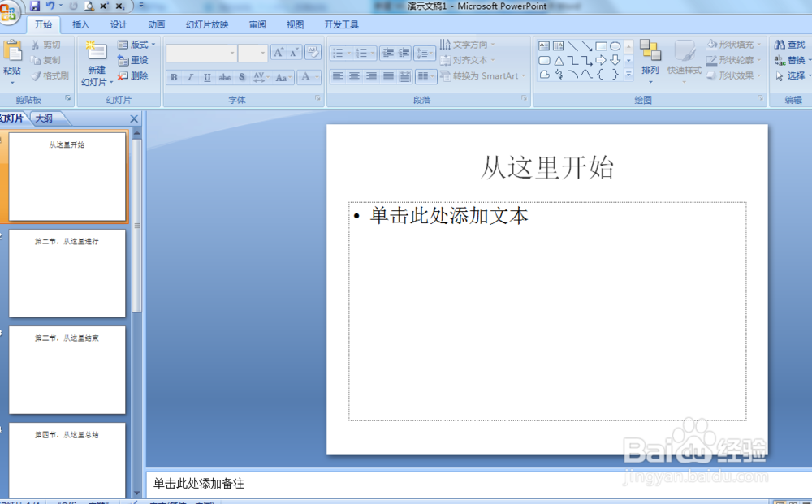The width and height of the screenshot is (812, 504).
Task: Open font color A dropdown
Action: (x=317, y=77)
